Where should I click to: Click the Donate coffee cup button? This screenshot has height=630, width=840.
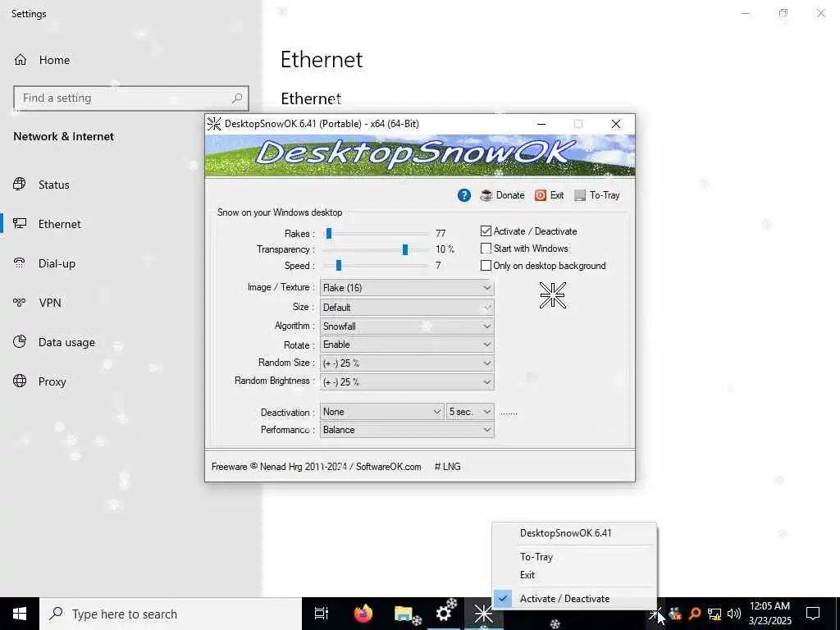(502, 195)
